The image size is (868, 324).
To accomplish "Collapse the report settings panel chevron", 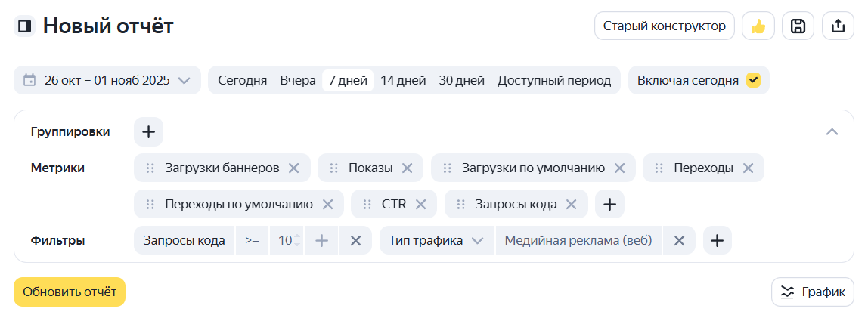I will 832,132.
